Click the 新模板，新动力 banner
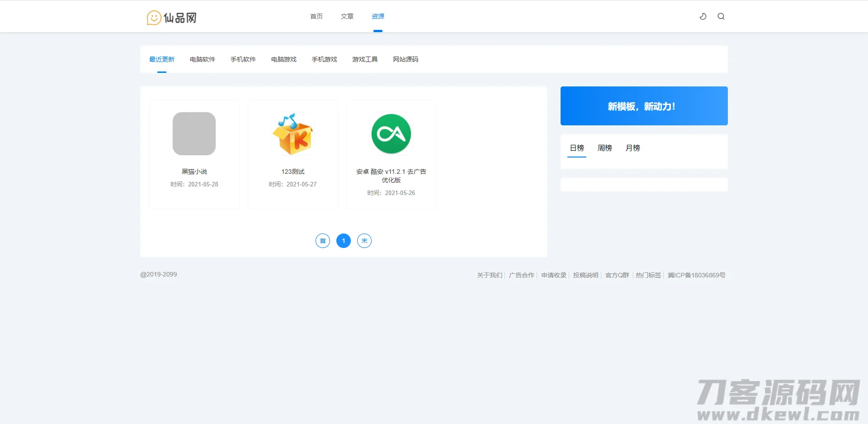 click(x=644, y=106)
